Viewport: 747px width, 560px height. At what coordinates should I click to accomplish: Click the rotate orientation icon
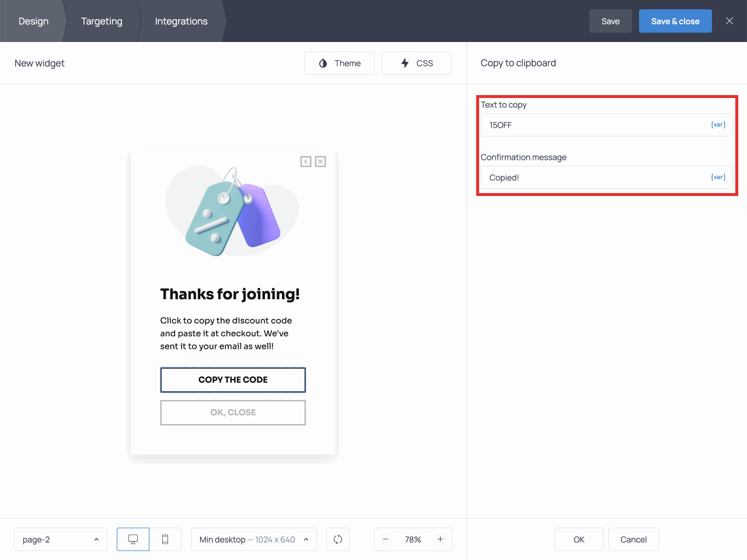[338, 540]
